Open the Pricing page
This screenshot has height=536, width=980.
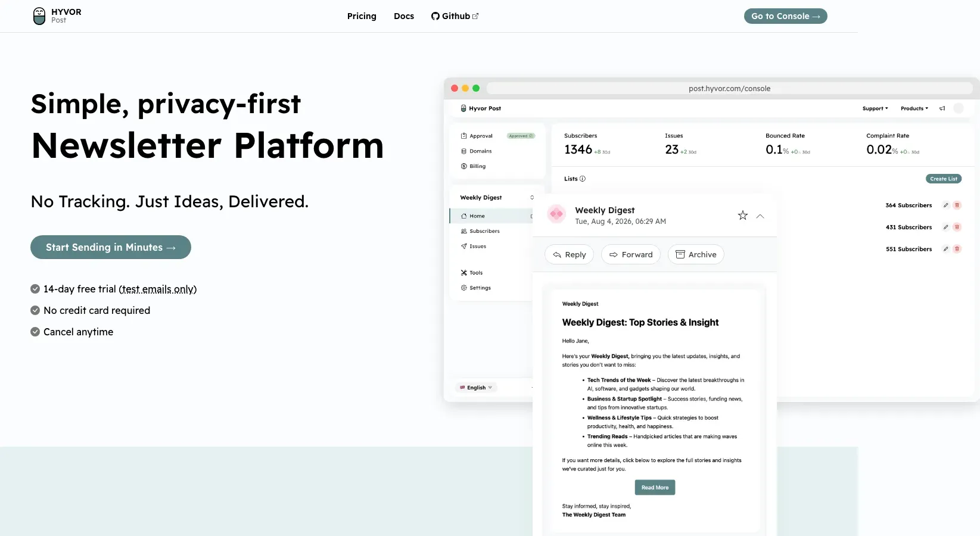click(362, 16)
